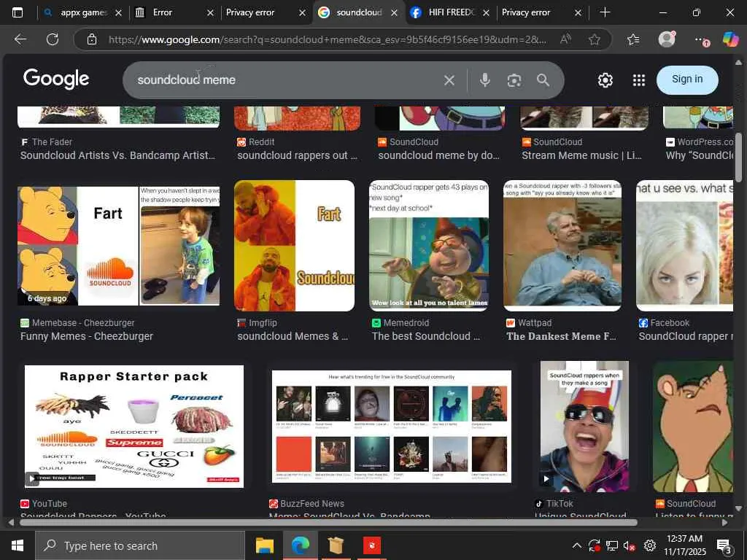Open Google quick settings gear
Image resolution: width=747 pixels, height=560 pixels.
tap(605, 80)
